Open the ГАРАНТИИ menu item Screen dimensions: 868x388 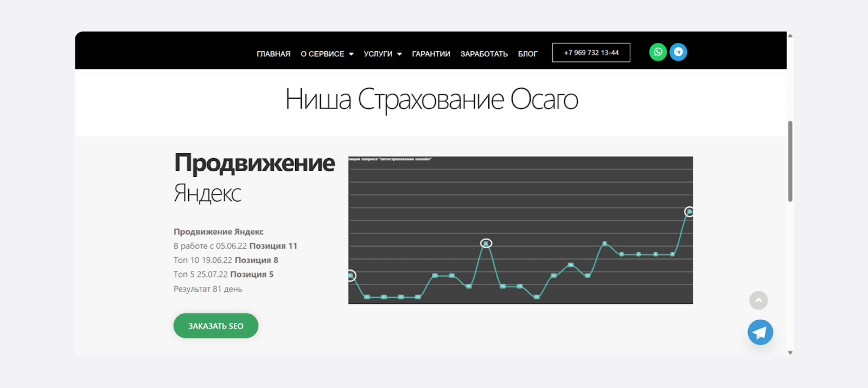tap(431, 54)
